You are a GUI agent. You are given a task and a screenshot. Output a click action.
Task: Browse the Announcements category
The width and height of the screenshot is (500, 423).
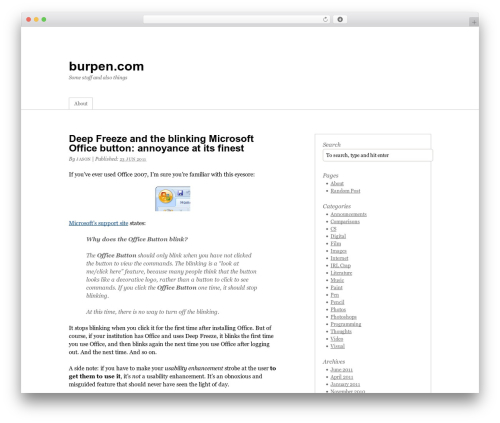coord(348,214)
